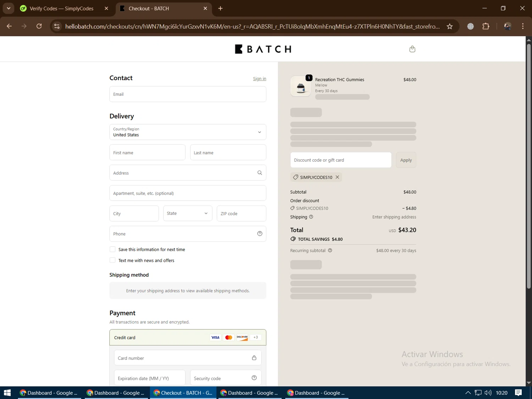This screenshot has height=399, width=532.
Task: Click the Enter shipping address text
Action: click(x=394, y=217)
